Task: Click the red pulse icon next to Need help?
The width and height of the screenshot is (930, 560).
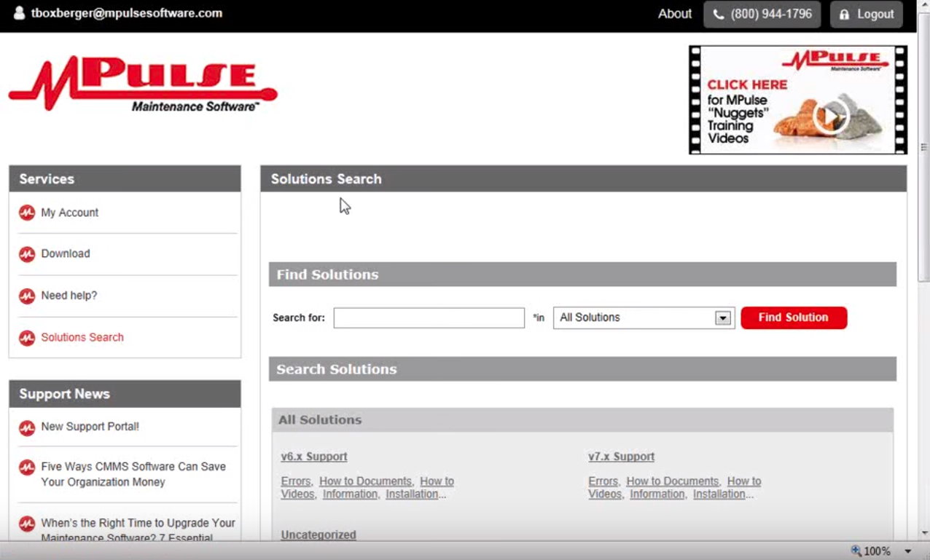Action: (27, 296)
